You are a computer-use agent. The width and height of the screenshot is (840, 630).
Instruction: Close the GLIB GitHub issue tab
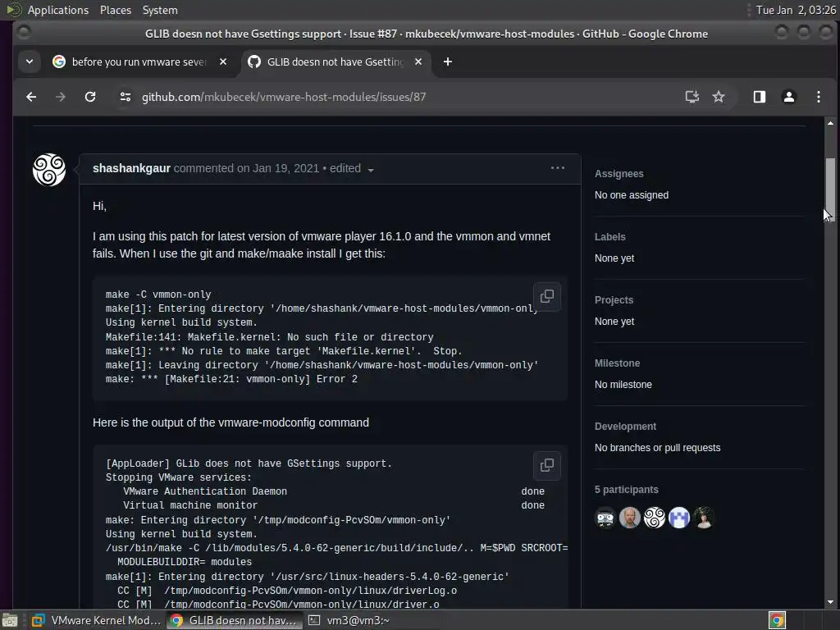pos(418,62)
